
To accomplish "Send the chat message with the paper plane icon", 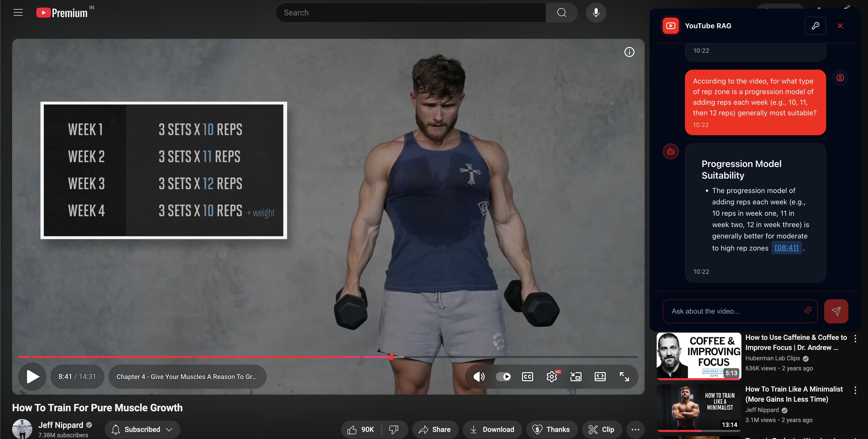I will tap(836, 311).
